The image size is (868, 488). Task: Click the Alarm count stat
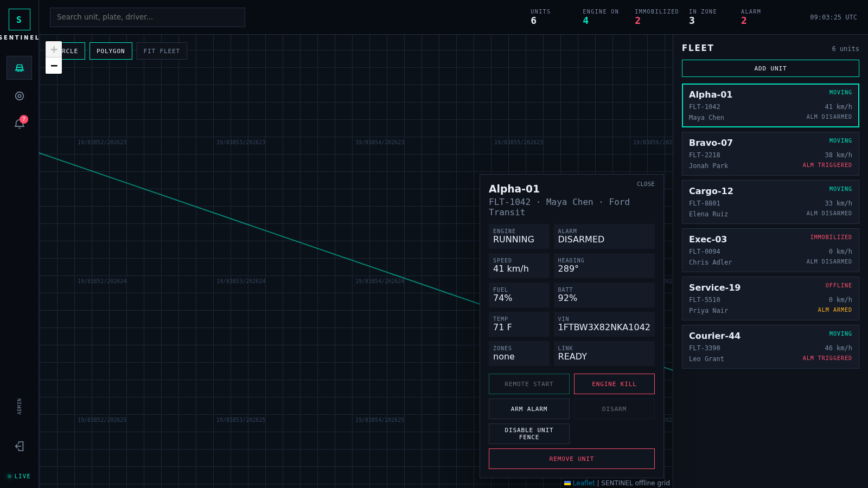click(x=751, y=17)
